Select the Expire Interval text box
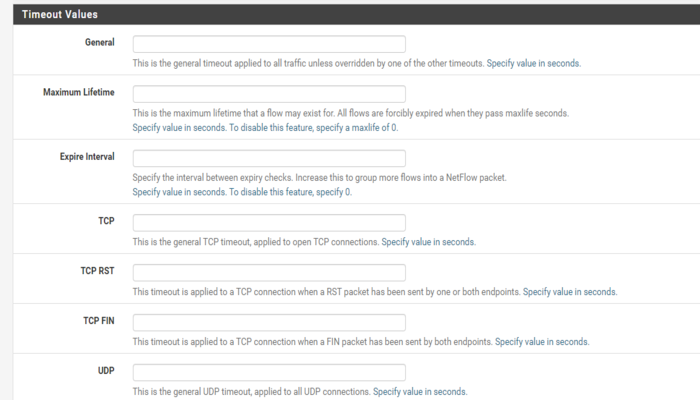 click(269, 158)
